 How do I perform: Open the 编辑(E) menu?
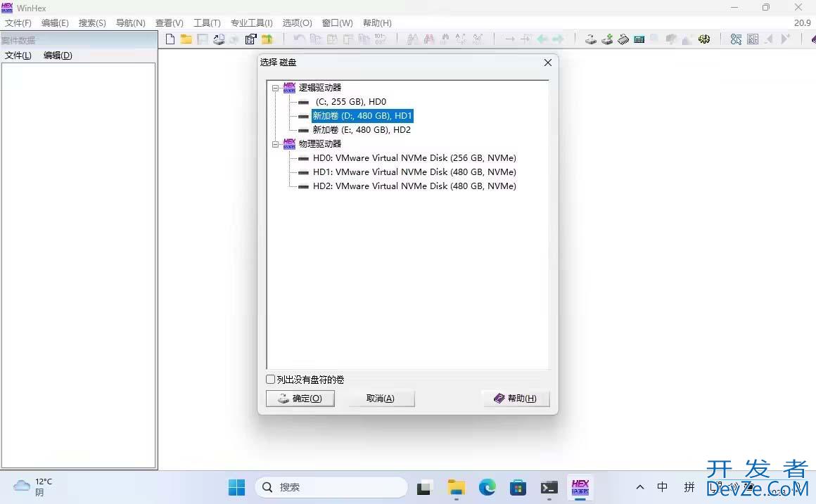pos(55,23)
